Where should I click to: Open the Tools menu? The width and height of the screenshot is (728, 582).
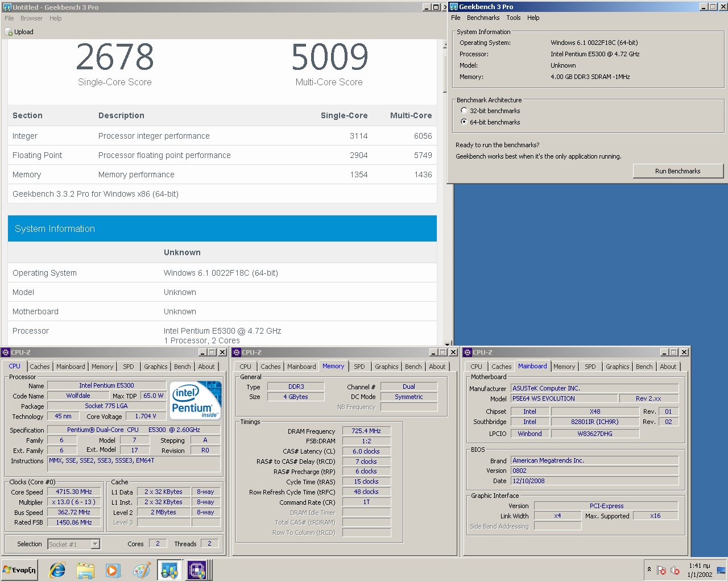514,18
